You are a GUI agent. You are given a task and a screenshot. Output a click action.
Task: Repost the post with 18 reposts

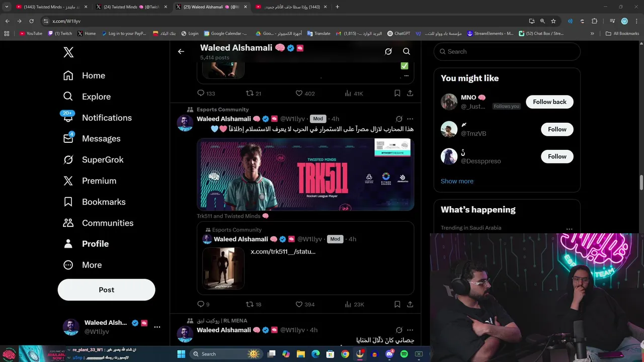click(253, 304)
